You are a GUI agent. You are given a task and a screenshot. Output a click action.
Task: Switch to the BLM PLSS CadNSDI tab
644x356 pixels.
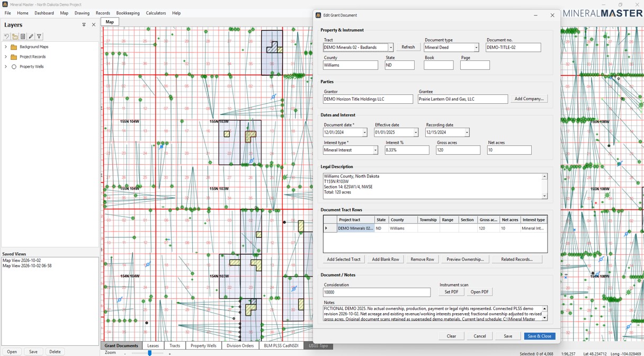coord(281,346)
